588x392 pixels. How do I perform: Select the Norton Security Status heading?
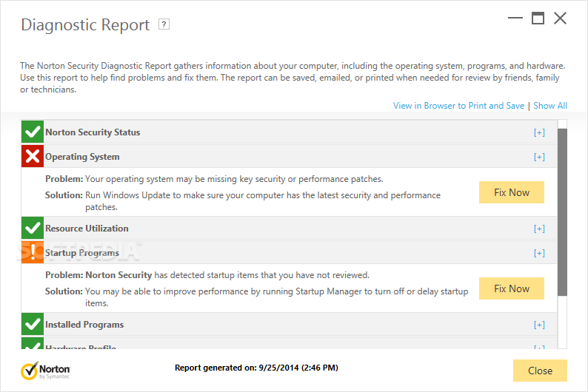point(93,132)
